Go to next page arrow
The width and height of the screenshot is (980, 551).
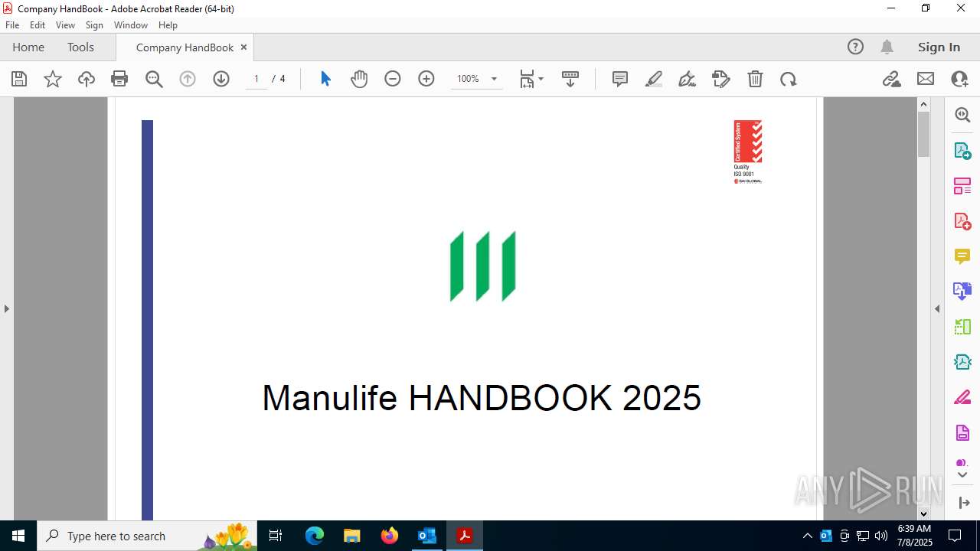[221, 79]
